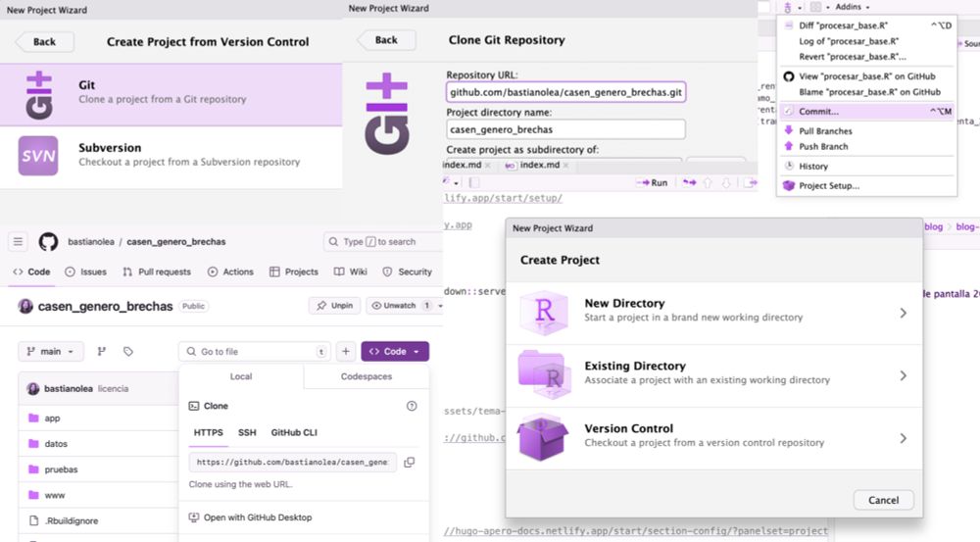Switch to the Codespaces tab
Viewport: 980px width, 542px height.
(367, 376)
